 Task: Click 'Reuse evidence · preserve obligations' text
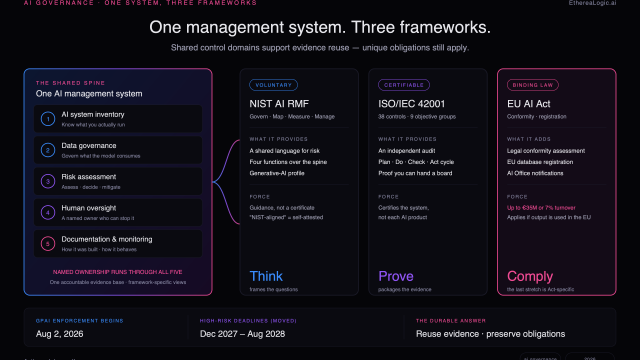[491, 334]
